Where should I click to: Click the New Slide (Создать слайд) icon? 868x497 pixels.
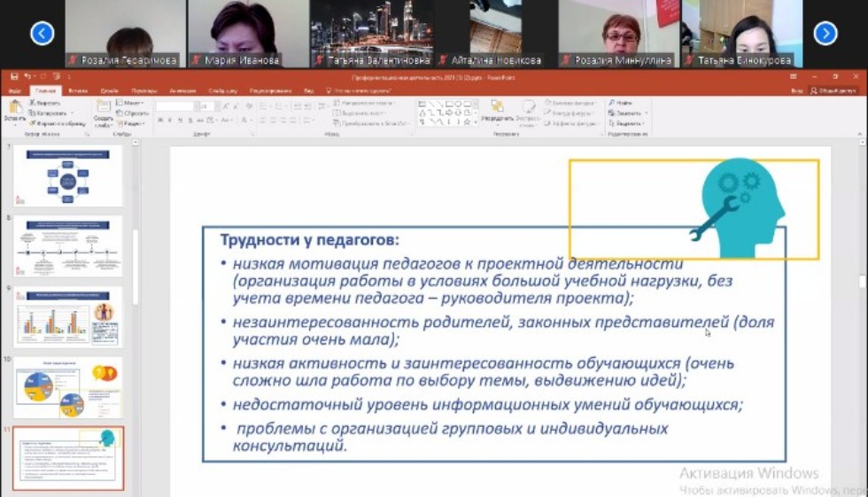coord(104,106)
